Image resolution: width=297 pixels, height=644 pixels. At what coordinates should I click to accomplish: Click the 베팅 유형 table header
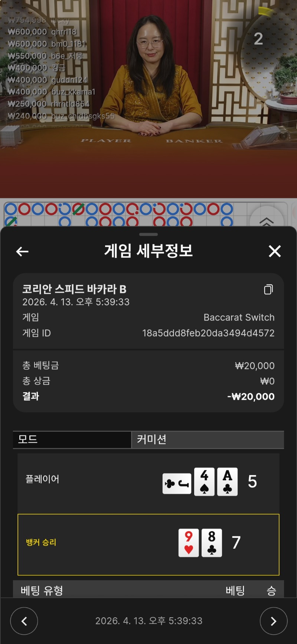[42, 591]
